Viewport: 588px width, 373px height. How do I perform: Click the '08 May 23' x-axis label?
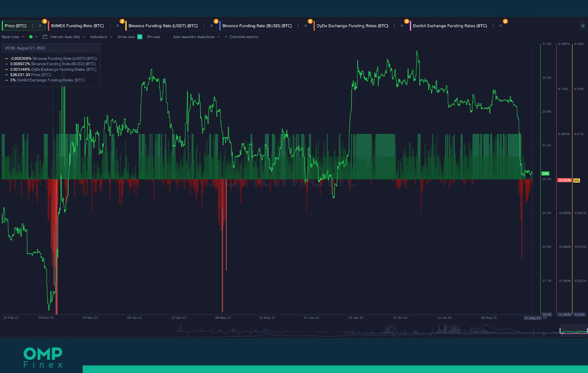pos(223,318)
